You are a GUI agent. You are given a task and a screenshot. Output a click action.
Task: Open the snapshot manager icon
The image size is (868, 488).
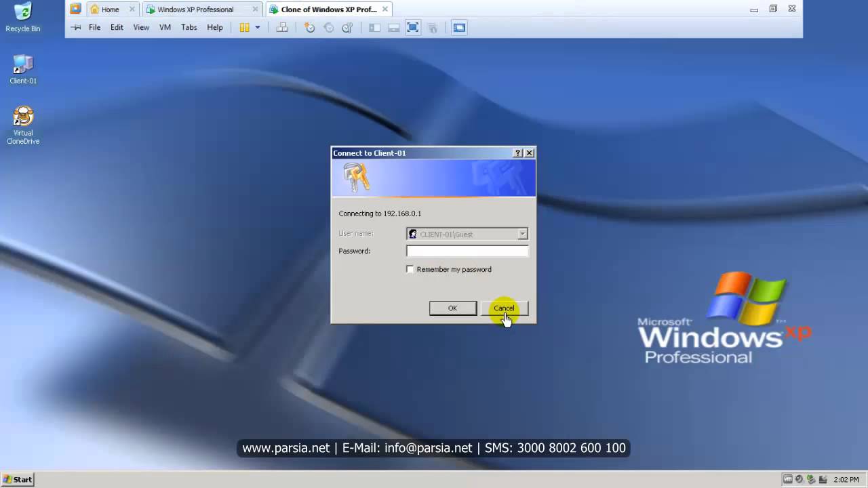point(347,28)
